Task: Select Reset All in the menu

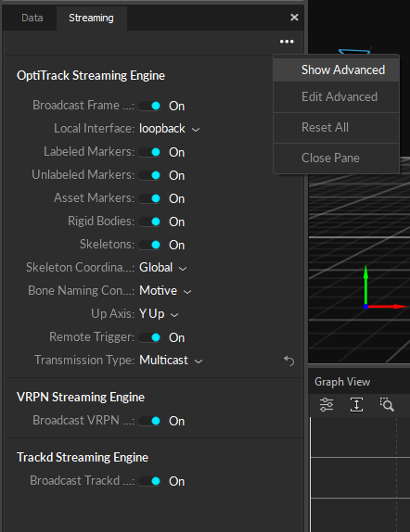Action: [337, 128]
